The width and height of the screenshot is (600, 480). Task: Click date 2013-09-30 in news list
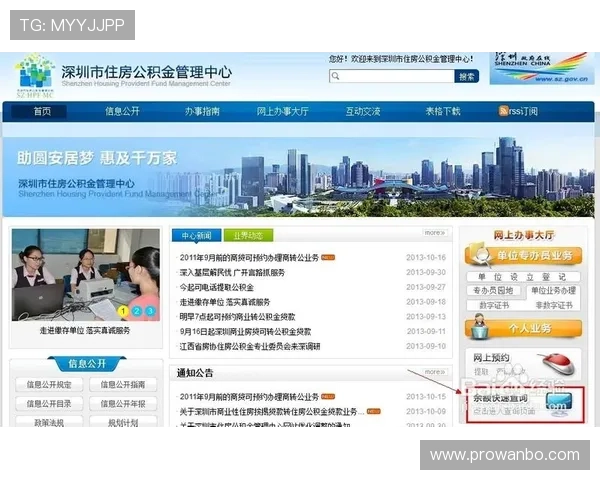tap(426, 272)
